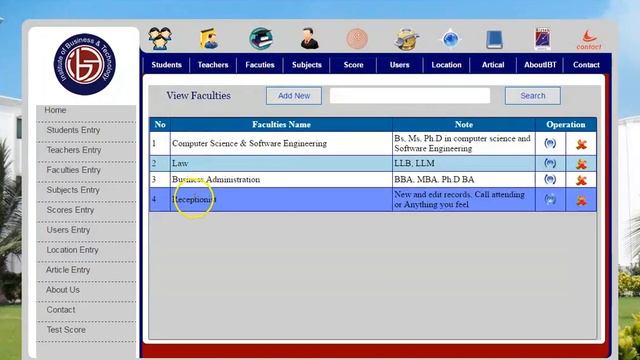Click the Faculties books icon
640x360 pixels.
point(261,39)
